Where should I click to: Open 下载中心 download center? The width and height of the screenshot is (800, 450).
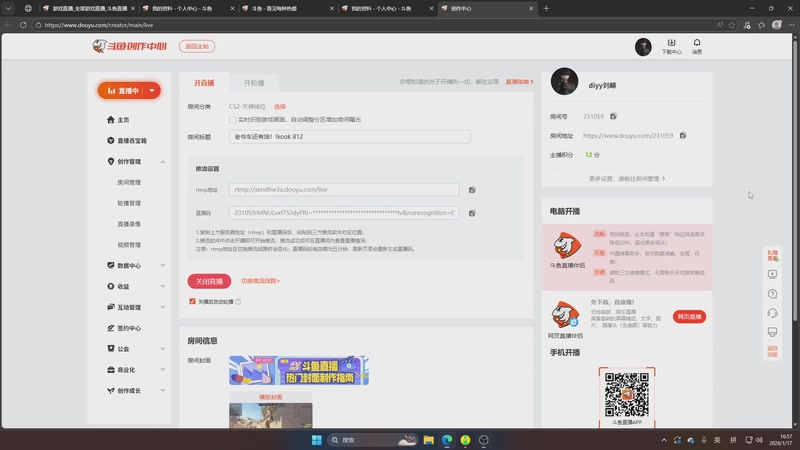pos(671,46)
